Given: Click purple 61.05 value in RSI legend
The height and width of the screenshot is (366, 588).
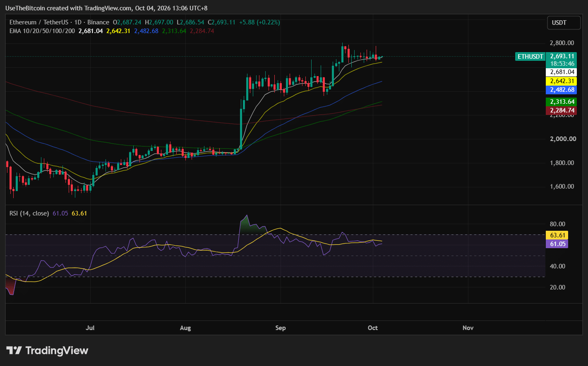Looking at the screenshot, I should [60, 213].
